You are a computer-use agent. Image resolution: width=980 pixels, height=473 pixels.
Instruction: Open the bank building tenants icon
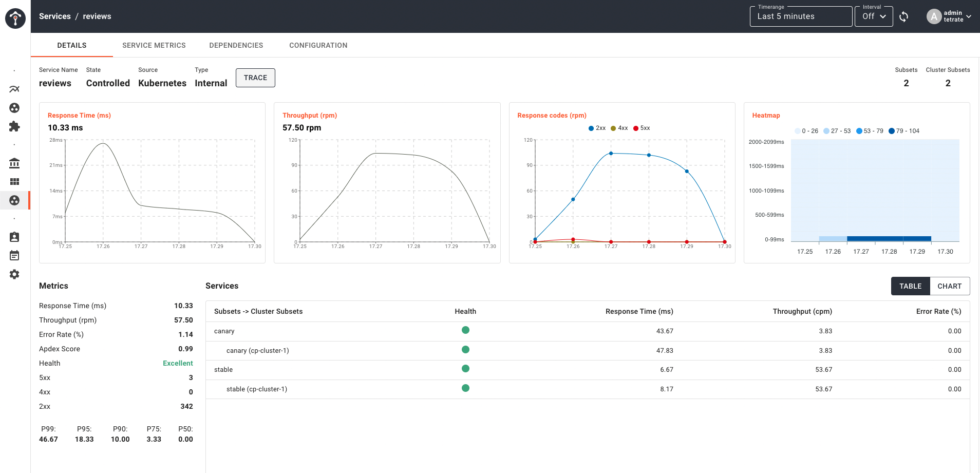click(14, 163)
